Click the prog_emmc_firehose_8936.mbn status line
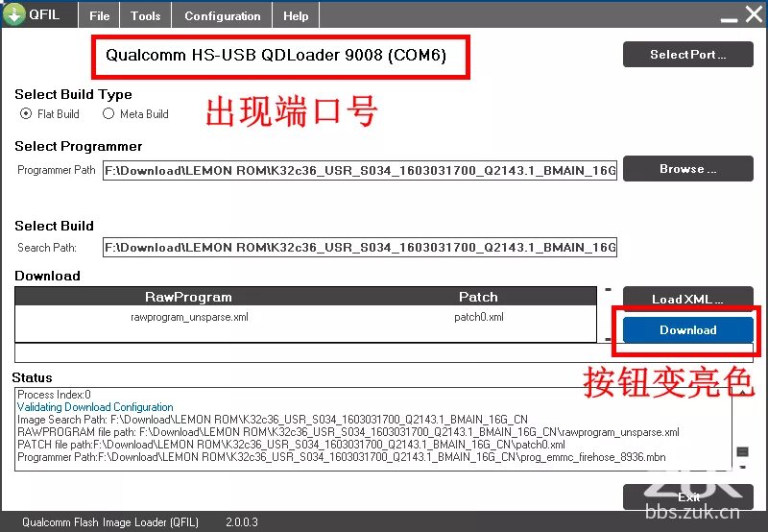 [x=342, y=457]
